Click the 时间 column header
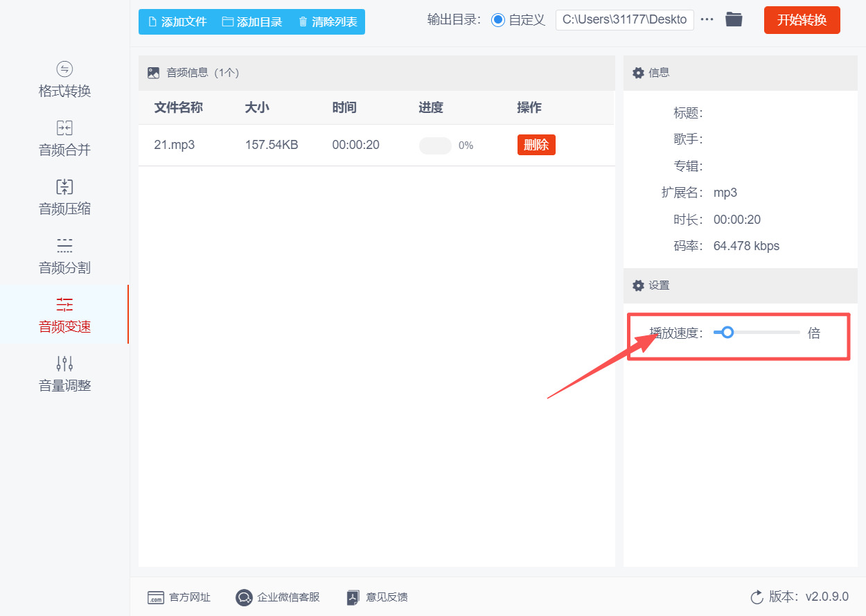Screen dimensions: 866x616 tap(344, 107)
